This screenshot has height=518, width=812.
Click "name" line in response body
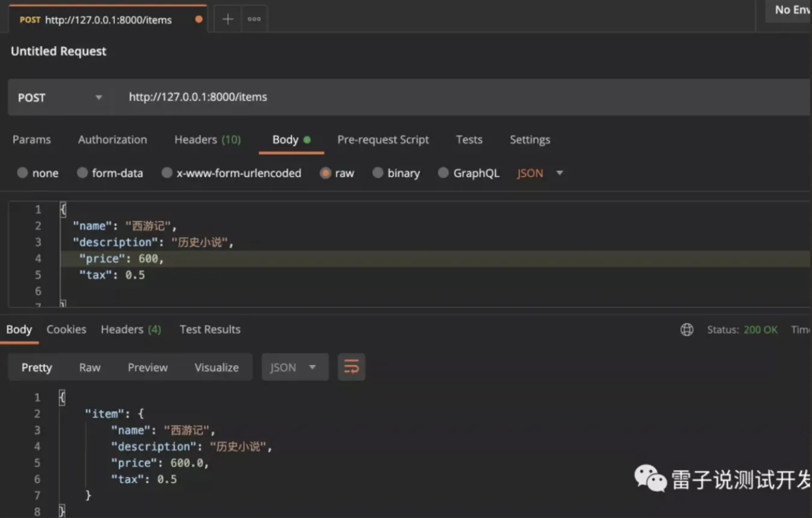[163, 430]
